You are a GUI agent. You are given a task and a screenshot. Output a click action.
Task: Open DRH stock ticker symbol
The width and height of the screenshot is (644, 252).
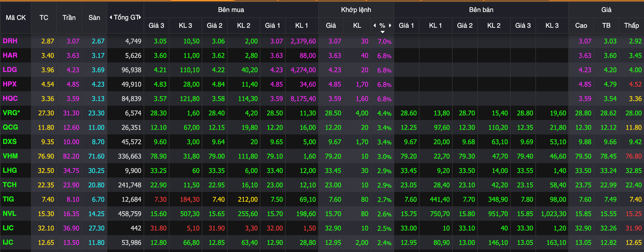click(10, 41)
